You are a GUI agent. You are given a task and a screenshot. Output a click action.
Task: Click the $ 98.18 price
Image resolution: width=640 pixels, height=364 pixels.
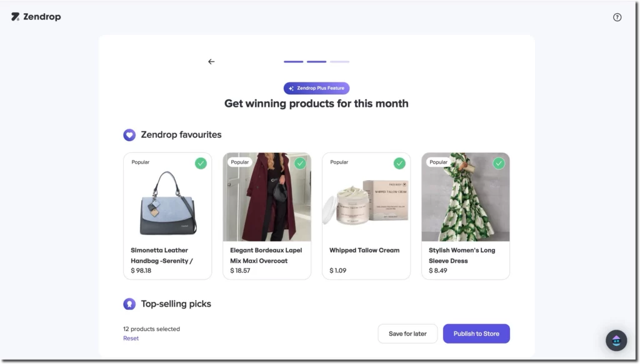pos(141,270)
